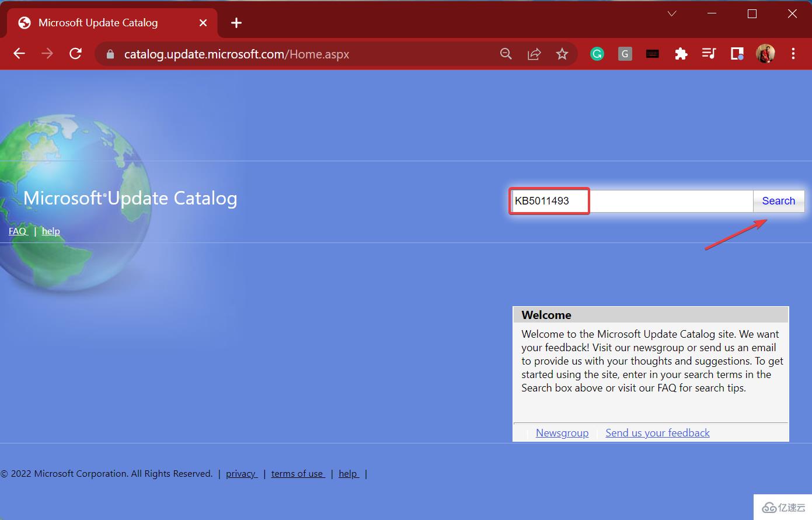
Task: Open the Newsgroup link
Action: (x=562, y=433)
